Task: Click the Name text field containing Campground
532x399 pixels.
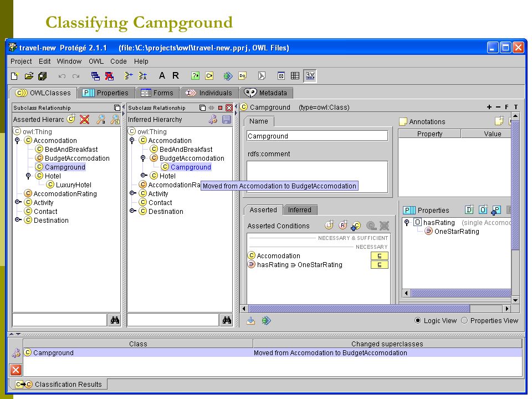Action: (317, 136)
